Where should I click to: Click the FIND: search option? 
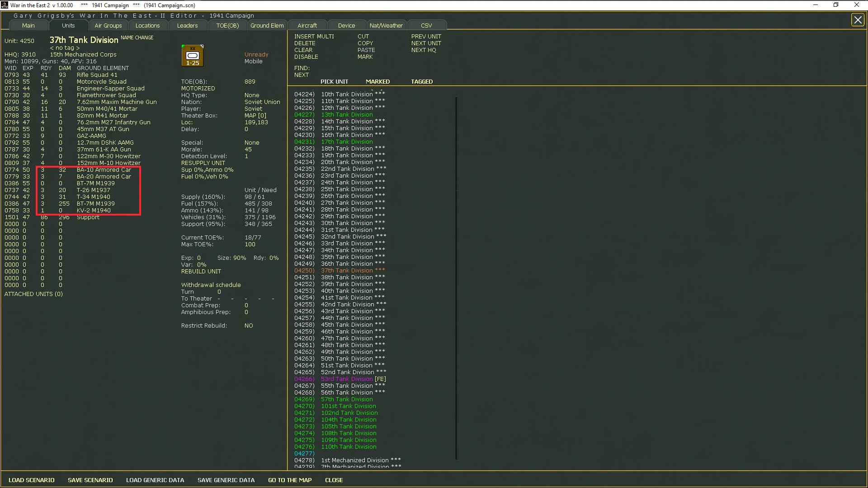click(302, 68)
